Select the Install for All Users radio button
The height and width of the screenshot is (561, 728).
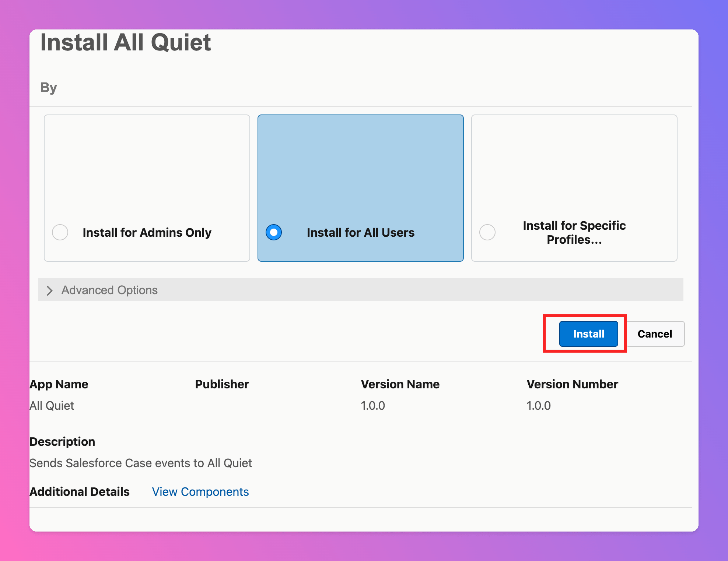(274, 232)
